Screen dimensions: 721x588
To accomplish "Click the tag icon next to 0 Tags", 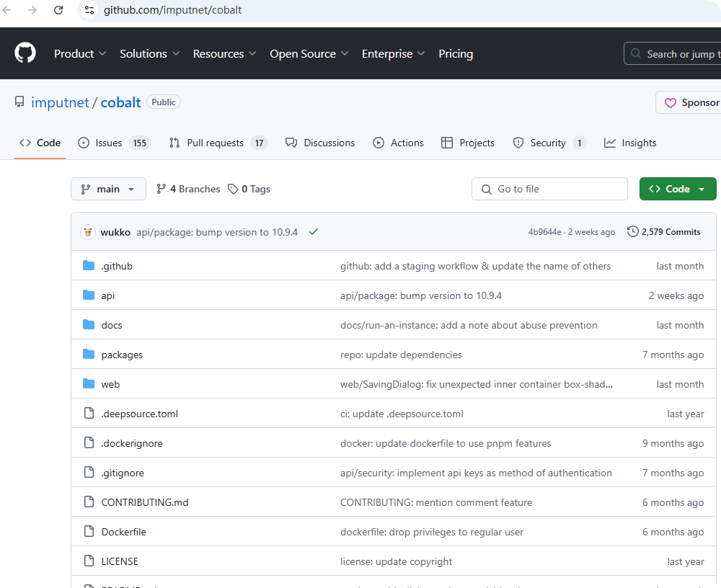I will (233, 189).
